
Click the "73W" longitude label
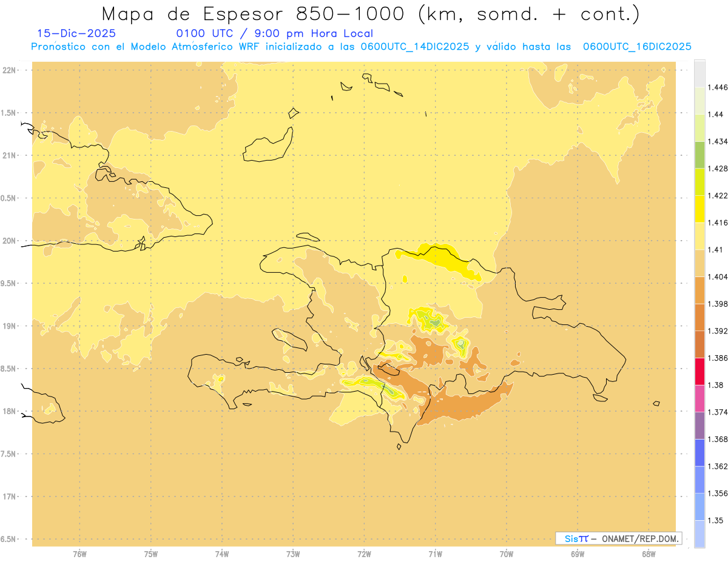pos(293,554)
